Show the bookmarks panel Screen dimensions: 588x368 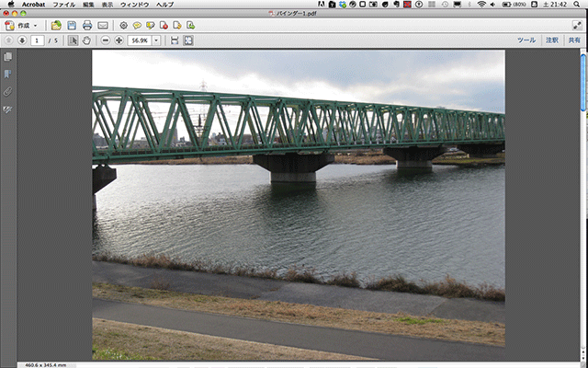click(8, 74)
